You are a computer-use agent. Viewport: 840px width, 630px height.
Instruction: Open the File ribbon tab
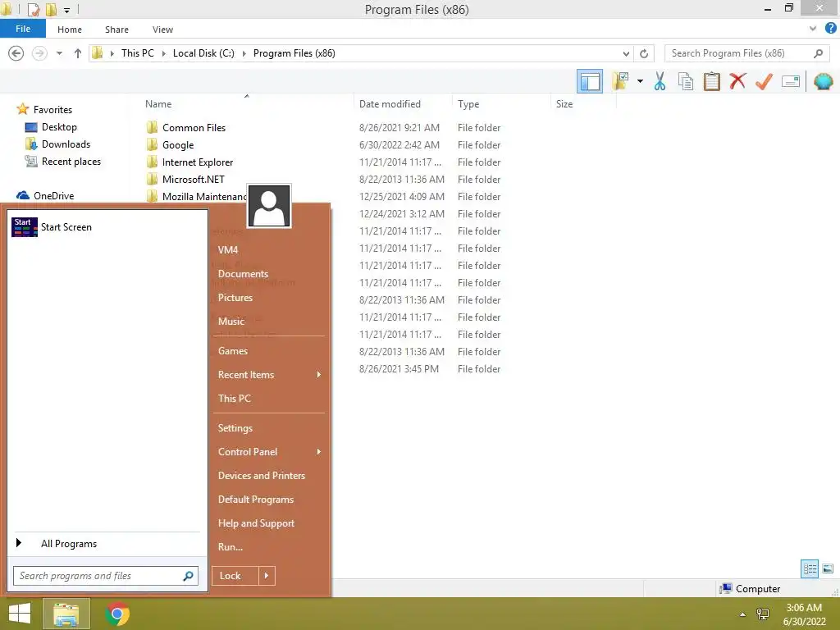click(x=23, y=29)
